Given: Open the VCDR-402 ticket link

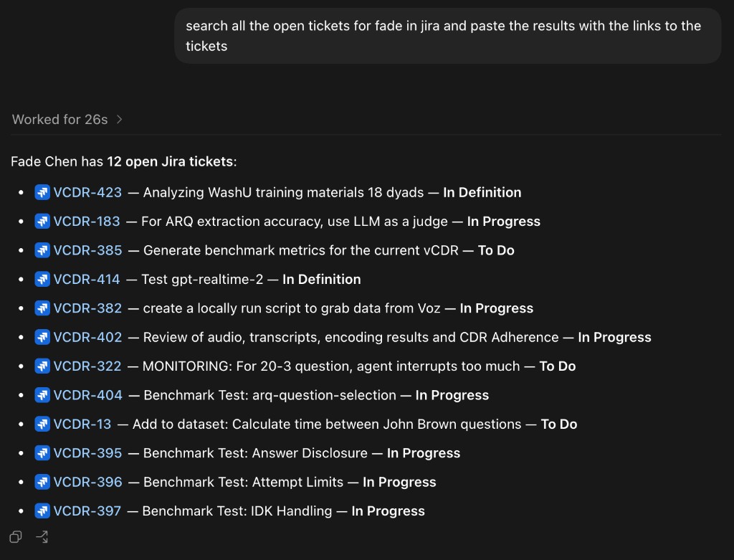Looking at the screenshot, I should pyautogui.click(x=87, y=338).
